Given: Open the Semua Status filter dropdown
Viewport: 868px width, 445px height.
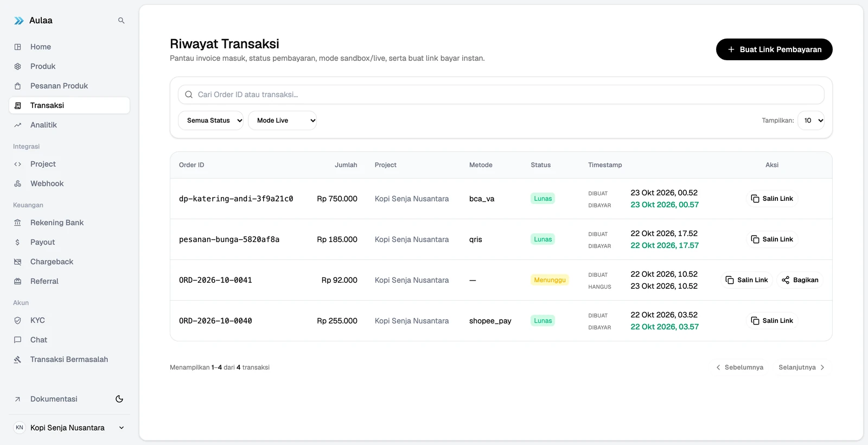Looking at the screenshot, I should [x=211, y=120].
